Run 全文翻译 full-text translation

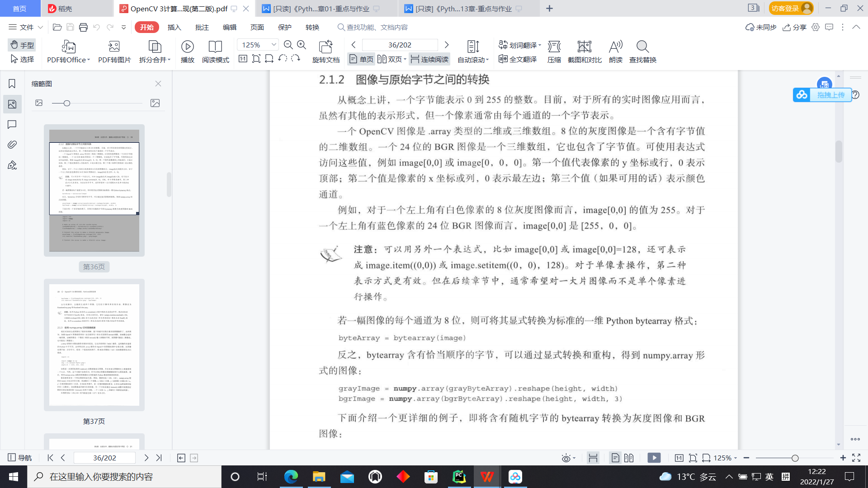[517, 59]
